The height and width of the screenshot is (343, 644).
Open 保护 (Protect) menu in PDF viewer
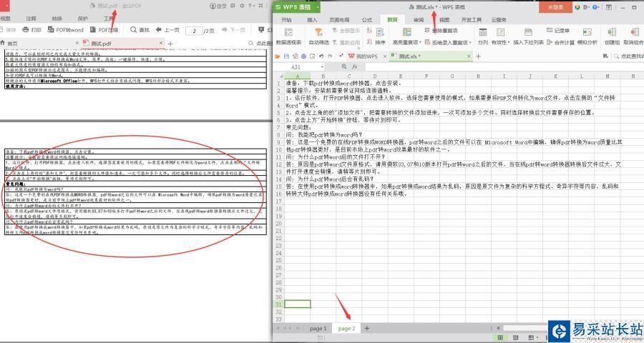click(x=82, y=19)
